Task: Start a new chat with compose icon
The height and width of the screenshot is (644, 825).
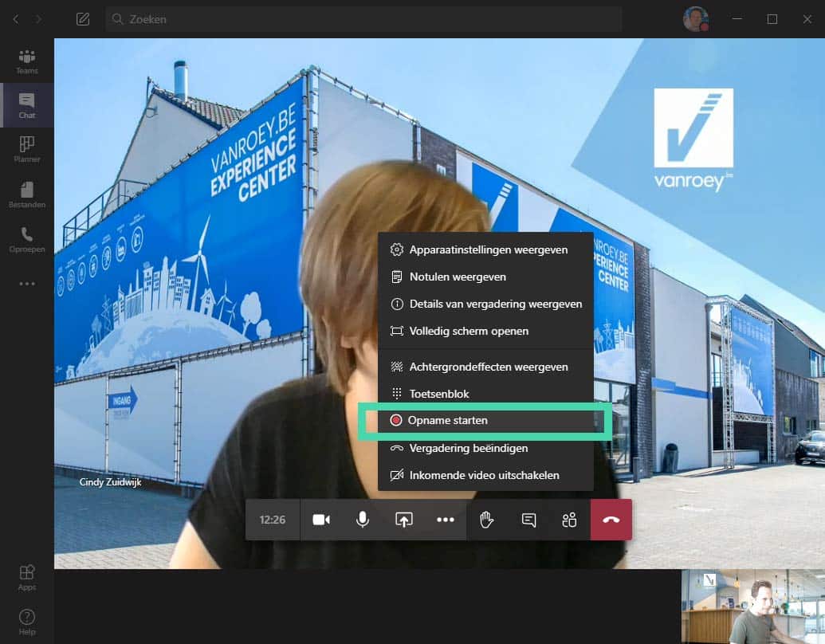Action: click(83, 19)
